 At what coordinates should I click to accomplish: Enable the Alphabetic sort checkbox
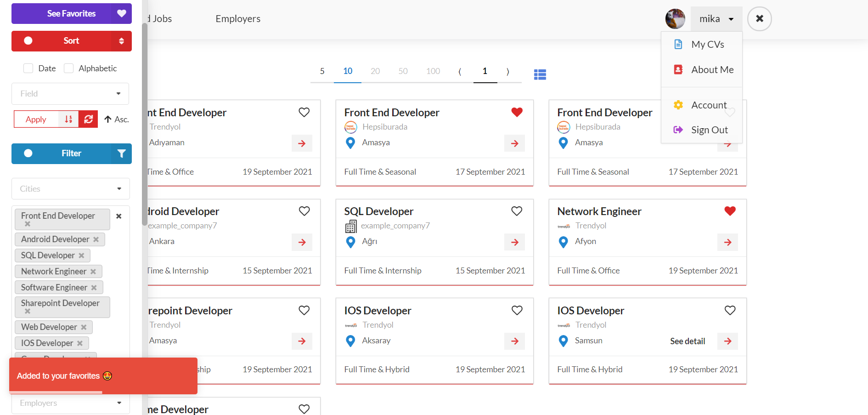point(69,68)
